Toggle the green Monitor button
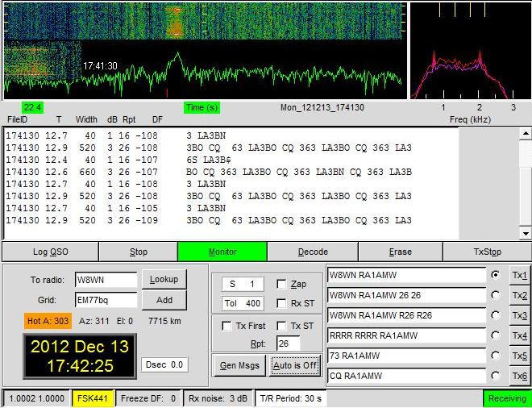This screenshot has height=408, width=532. coord(222,252)
